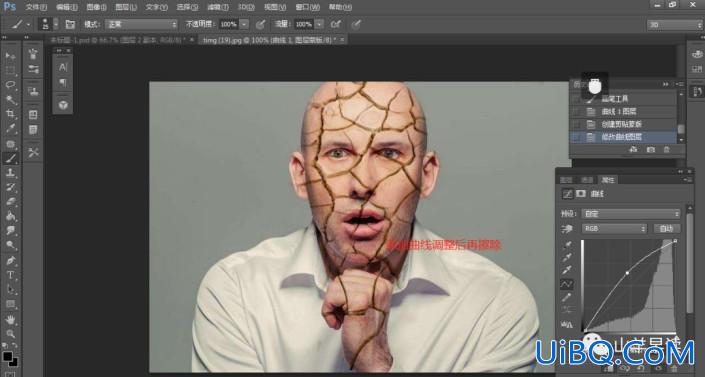Select the Eyedropper tool in the toolbox
705x377 pixels.
tap(10, 129)
